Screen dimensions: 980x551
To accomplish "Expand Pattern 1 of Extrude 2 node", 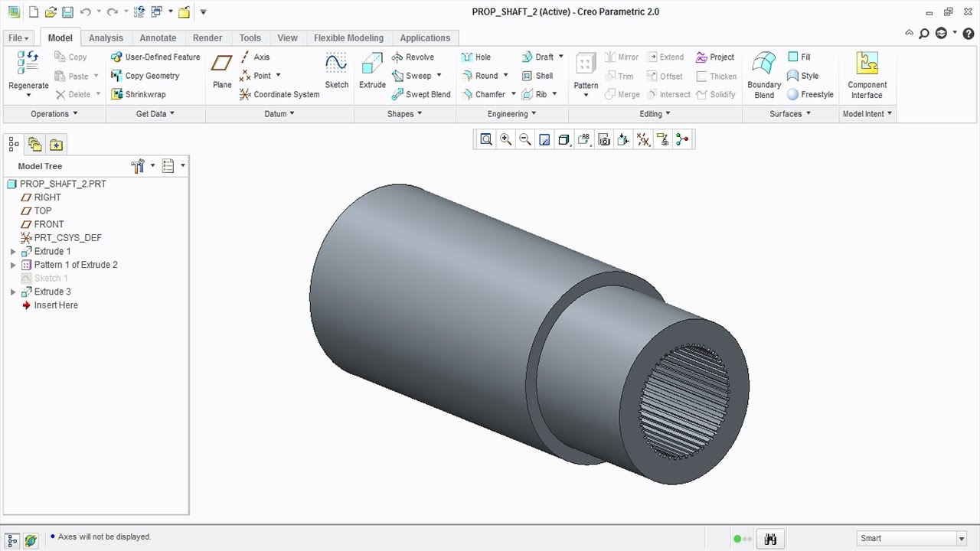I will coord(13,265).
